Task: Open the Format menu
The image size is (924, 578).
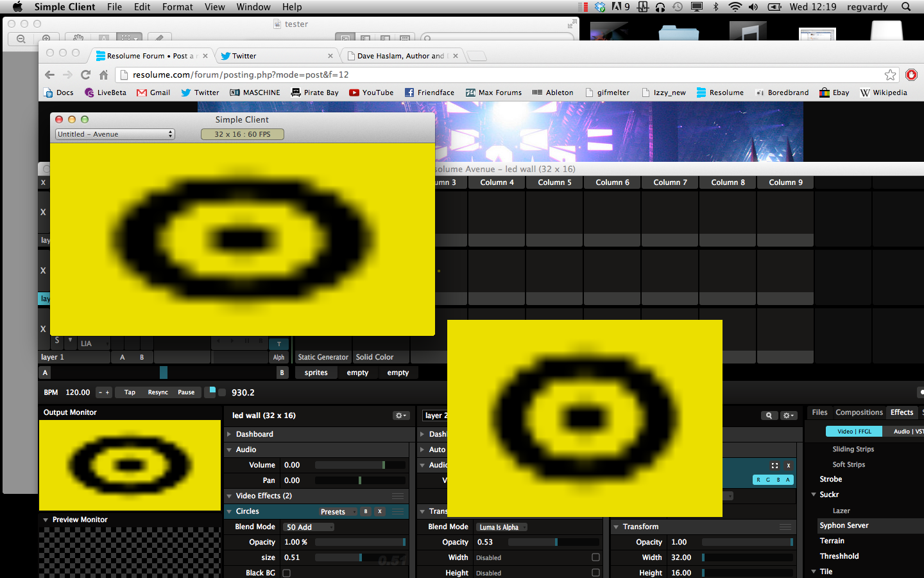Action: [177, 7]
